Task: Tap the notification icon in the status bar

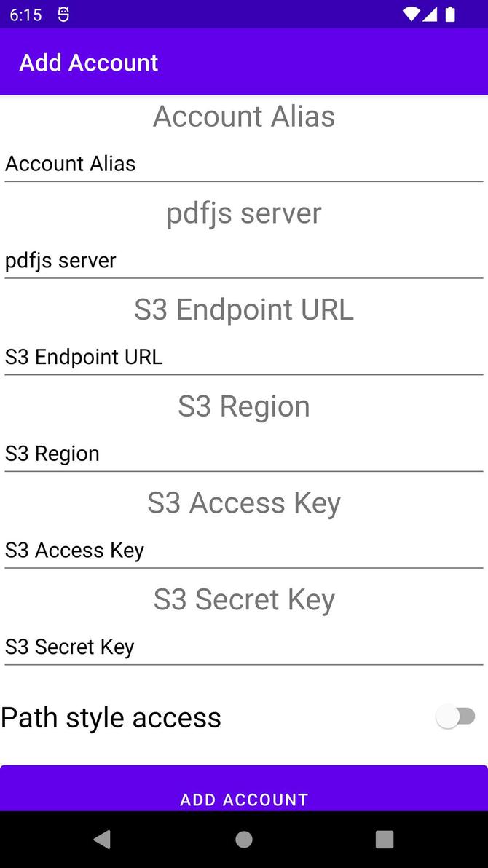Action: pyautogui.click(x=63, y=13)
